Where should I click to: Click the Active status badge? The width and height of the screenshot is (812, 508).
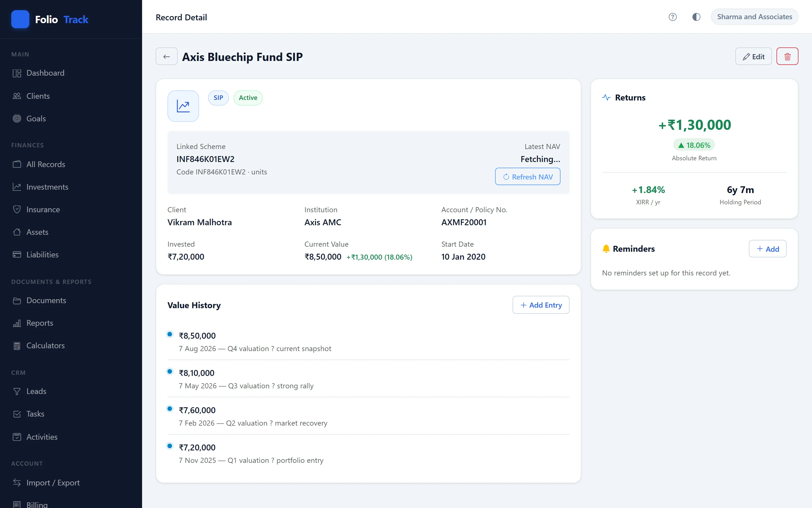pyautogui.click(x=248, y=98)
